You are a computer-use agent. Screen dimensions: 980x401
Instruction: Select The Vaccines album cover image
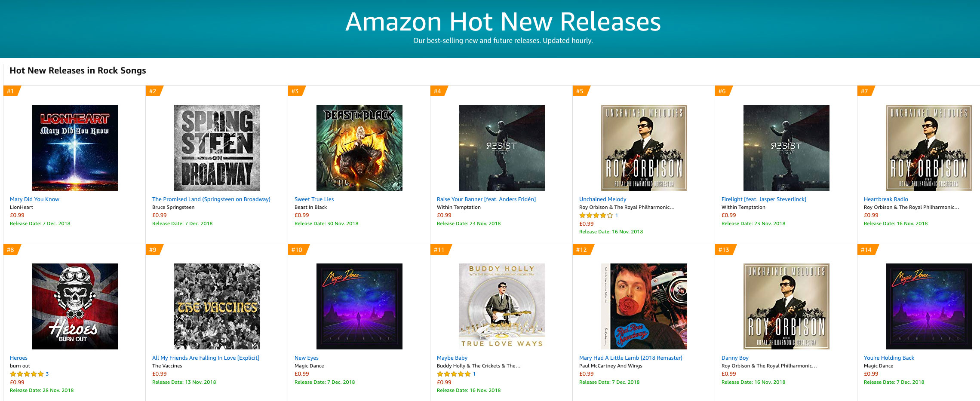[217, 306]
